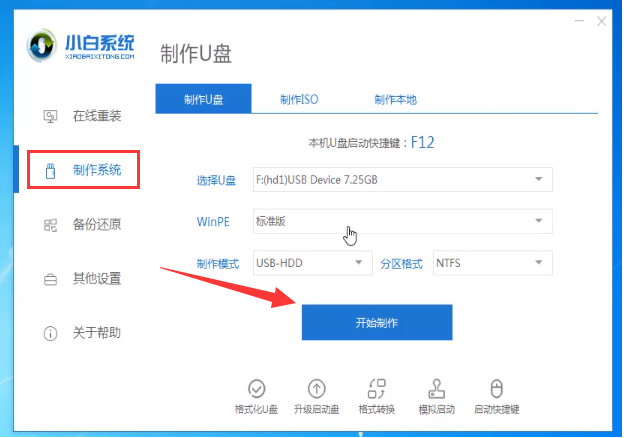Expand the 制作模式 USB-HDD dropdown

(x=312, y=263)
